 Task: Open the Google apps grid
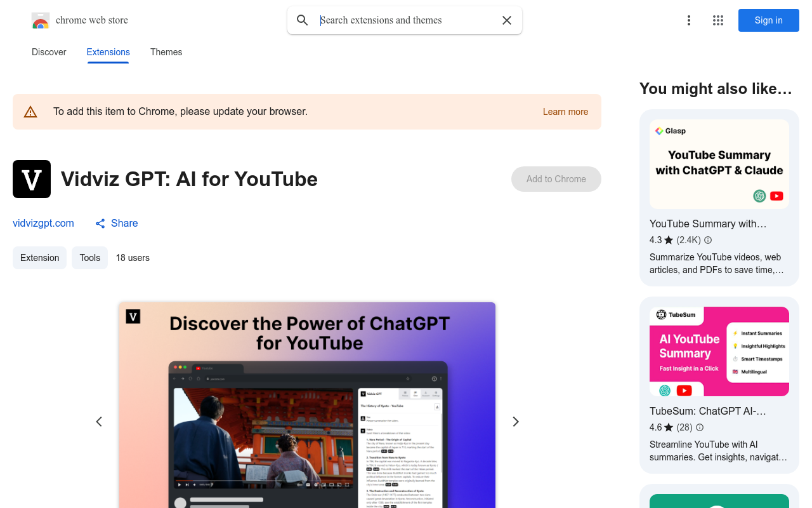coord(718,20)
